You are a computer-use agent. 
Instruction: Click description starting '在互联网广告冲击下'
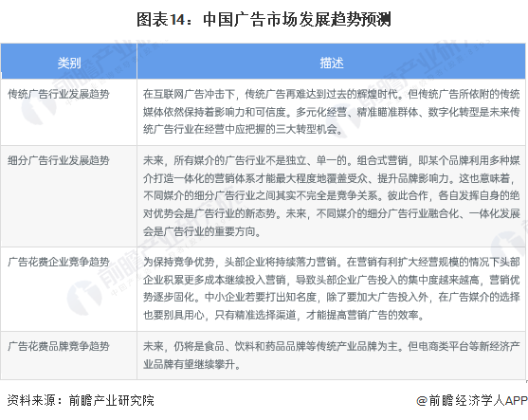click(332, 112)
